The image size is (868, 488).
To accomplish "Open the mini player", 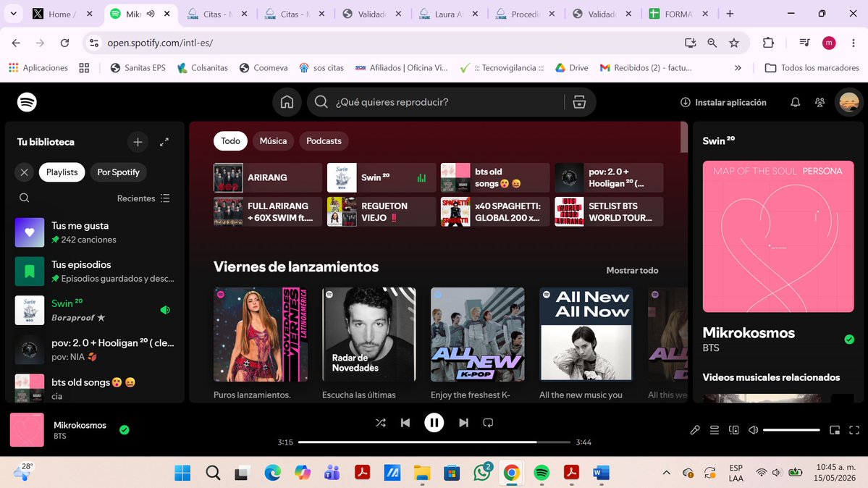I will (x=835, y=430).
